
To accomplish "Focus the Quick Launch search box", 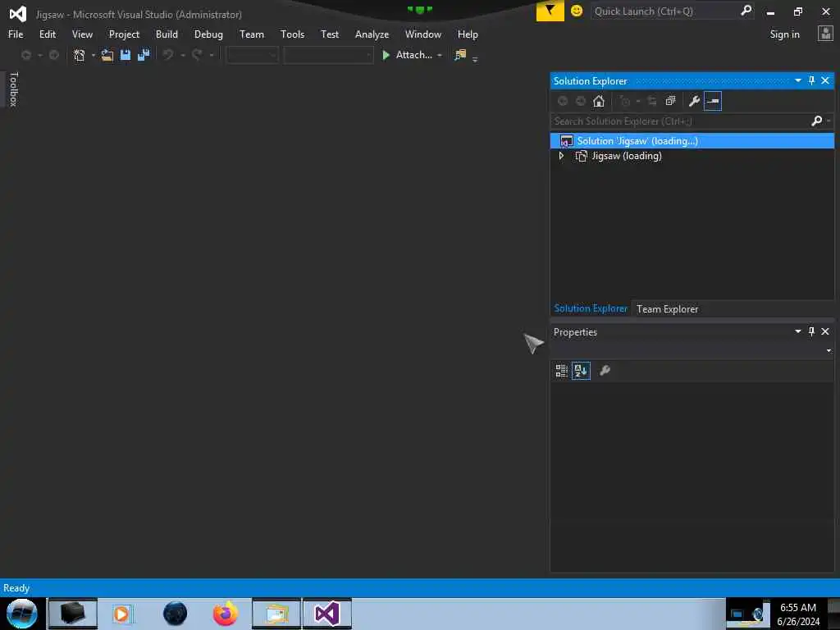I will (x=664, y=11).
